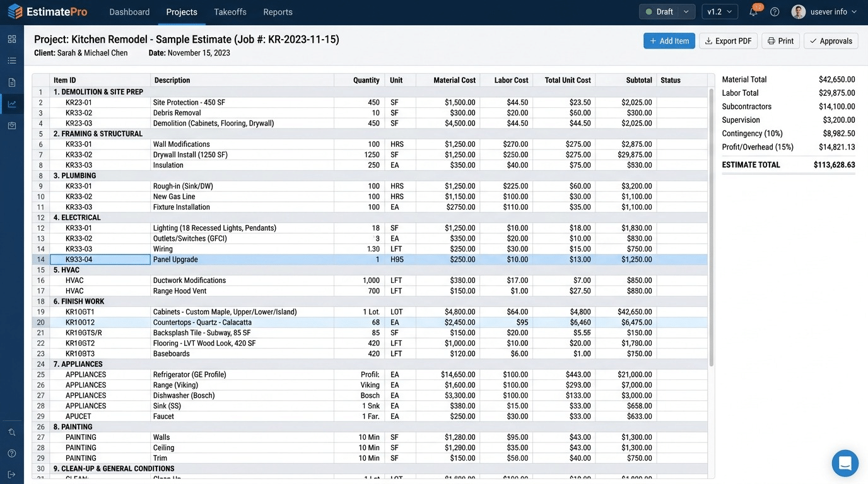Click the ESTIMATE TOTAL value $113,628.63
This screenshot has height=484, width=868.
[835, 165]
